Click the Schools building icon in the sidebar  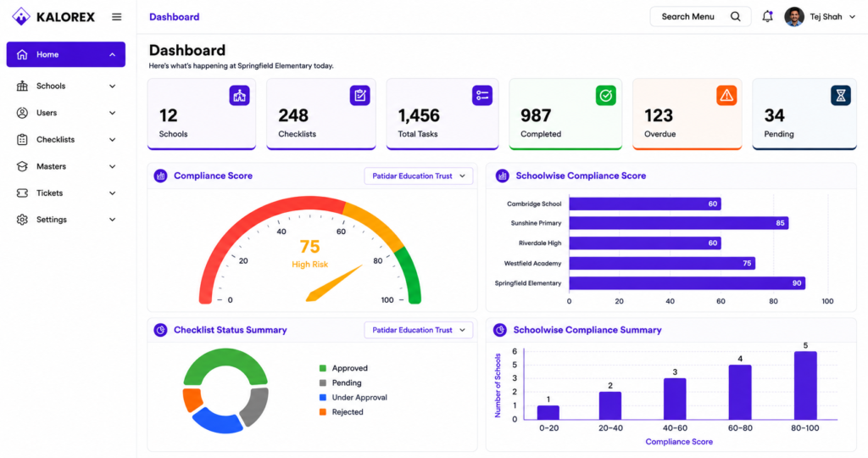click(x=22, y=86)
